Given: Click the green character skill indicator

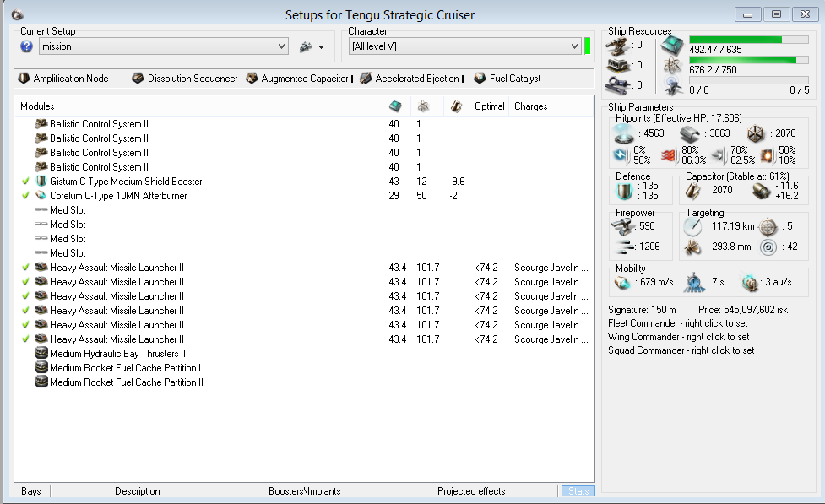Looking at the screenshot, I should 587,46.
